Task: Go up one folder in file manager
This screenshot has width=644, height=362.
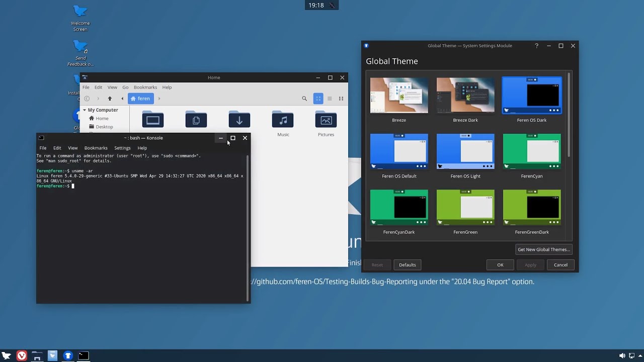Action: (x=110, y=99)
